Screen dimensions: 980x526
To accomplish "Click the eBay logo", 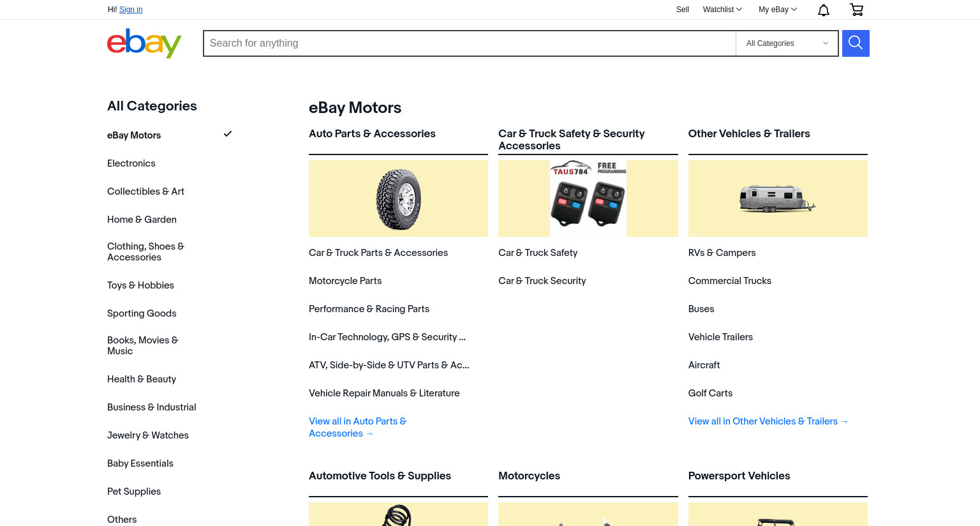I will [144, 43].
